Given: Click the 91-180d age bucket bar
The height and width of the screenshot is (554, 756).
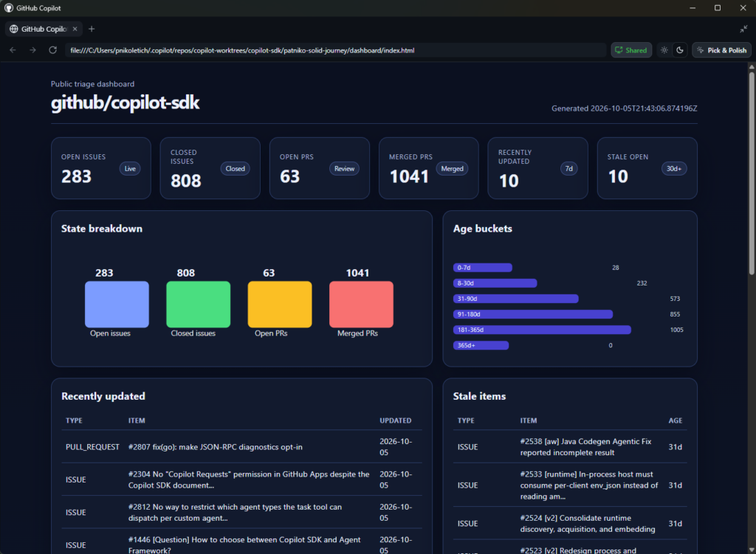Looking at the screenshot, I should 533,314.
